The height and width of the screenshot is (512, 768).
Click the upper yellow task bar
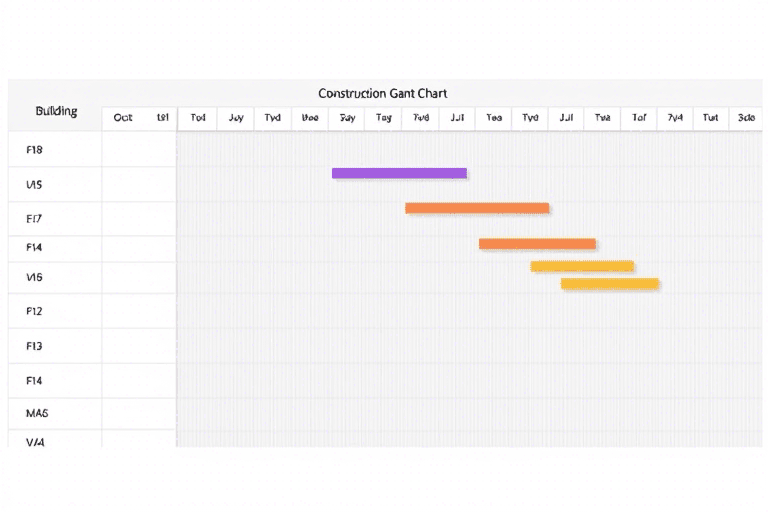click(x=582, y=266)
